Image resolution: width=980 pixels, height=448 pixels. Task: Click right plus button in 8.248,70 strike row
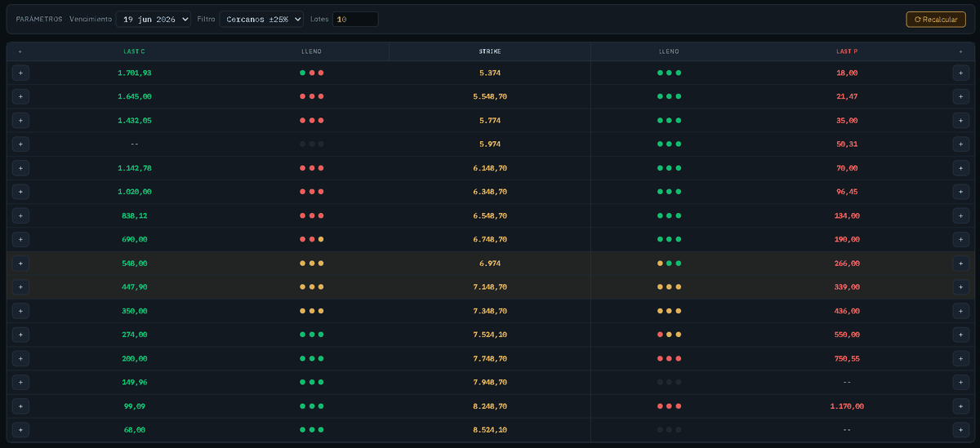pos(960,406)
